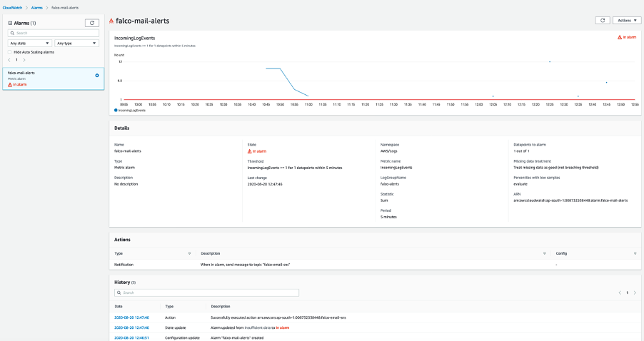Collapse the Alarms sidebar panel icon
Viewport: 644px width, 341px height.
[10, 23]
